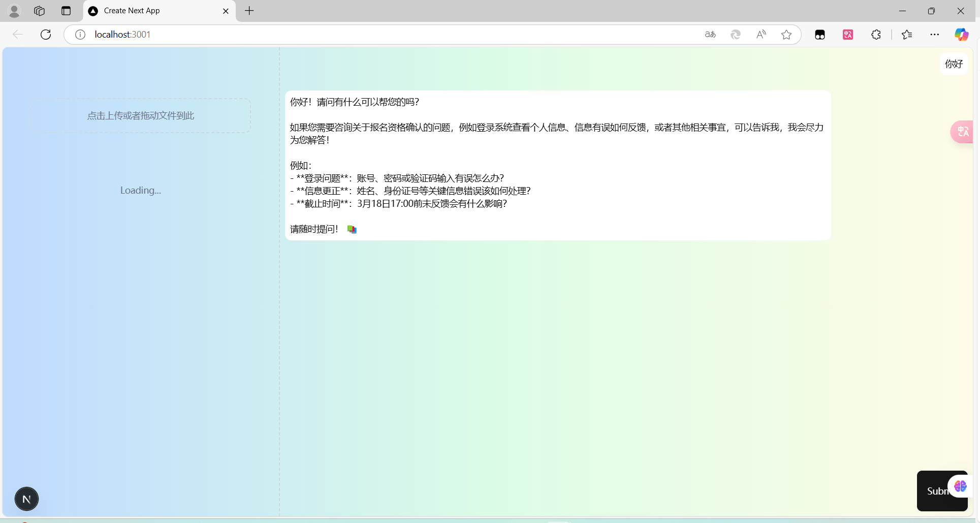Refresh the localhost page
The image size is (980, 523).
46,35
